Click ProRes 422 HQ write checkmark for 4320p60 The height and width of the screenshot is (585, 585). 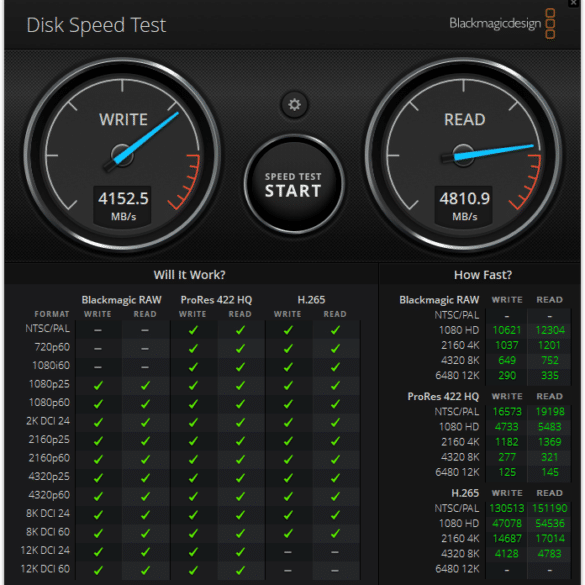click(x=193, y=496)
